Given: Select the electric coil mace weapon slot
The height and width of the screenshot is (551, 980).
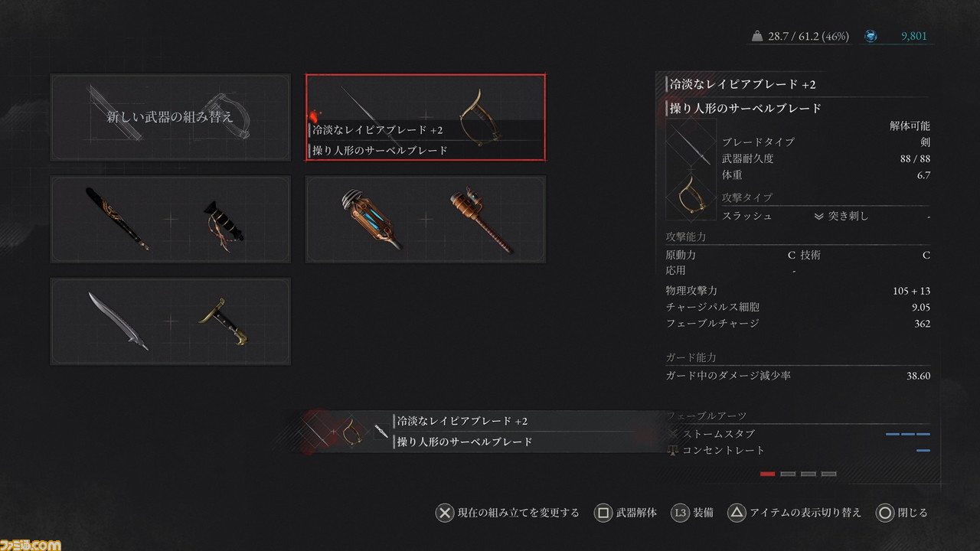Looking at the screenshot, I should (x=426, y=220).
